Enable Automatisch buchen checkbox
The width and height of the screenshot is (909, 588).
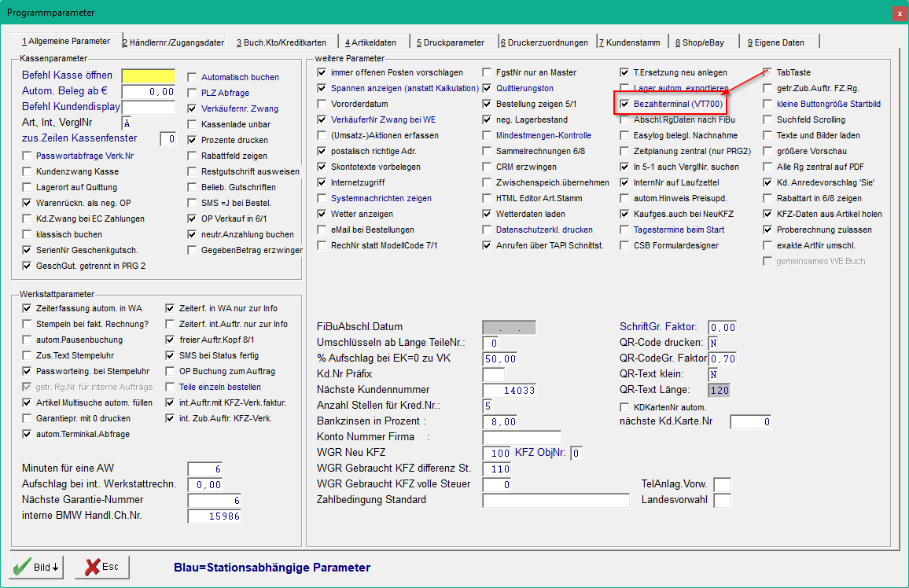(192, 77)
